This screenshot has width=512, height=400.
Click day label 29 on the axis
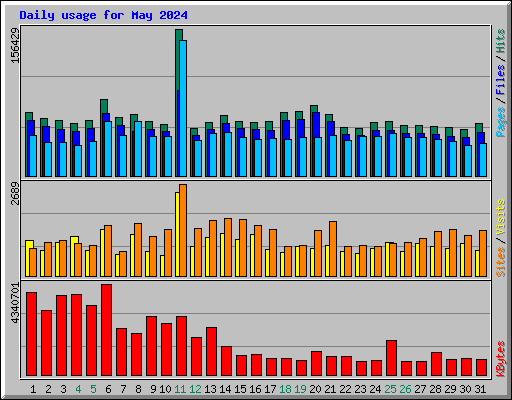(x=450, y=389)
